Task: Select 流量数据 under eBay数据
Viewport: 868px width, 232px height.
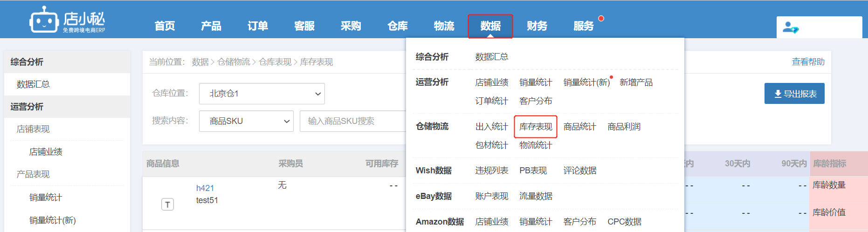Action: pos(536,196)
